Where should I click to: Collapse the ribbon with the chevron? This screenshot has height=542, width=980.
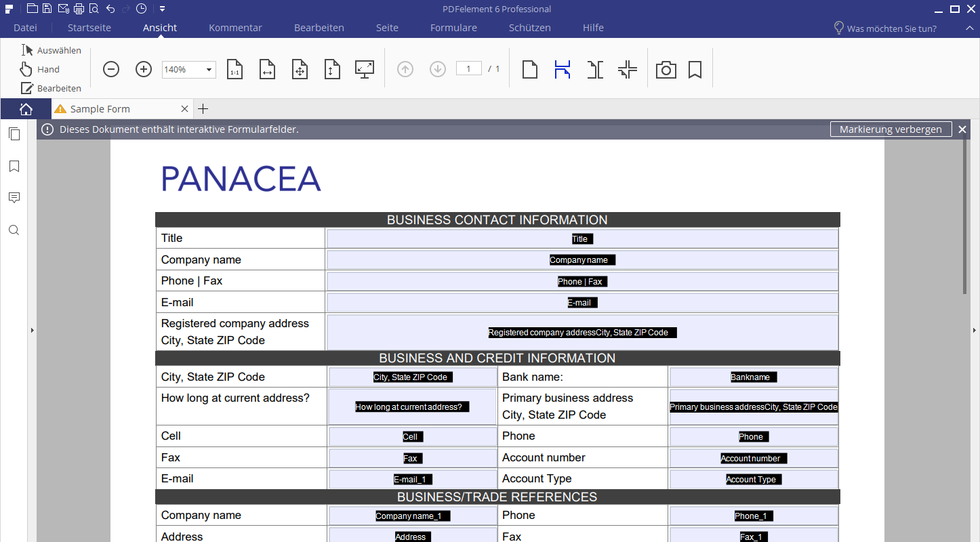(x=969, y=28)
